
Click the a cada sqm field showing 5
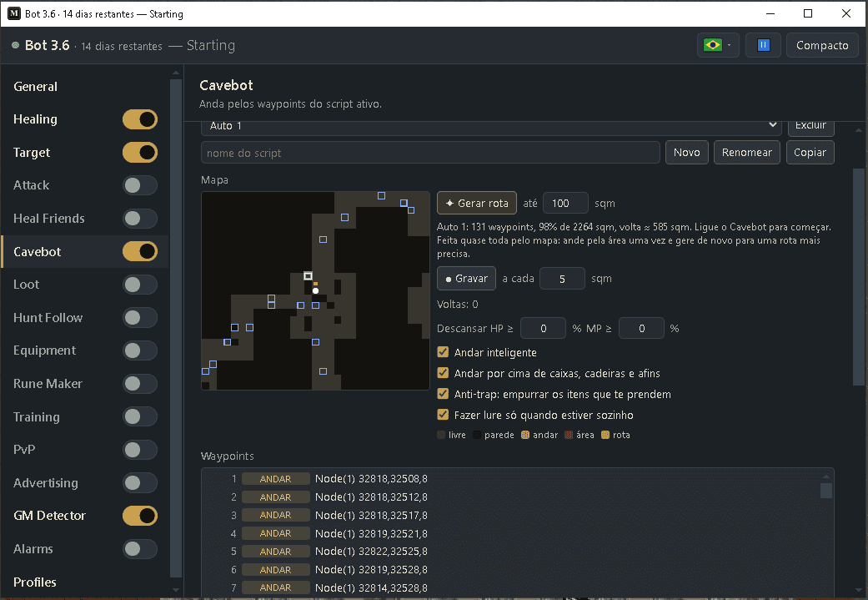point(562,279)
